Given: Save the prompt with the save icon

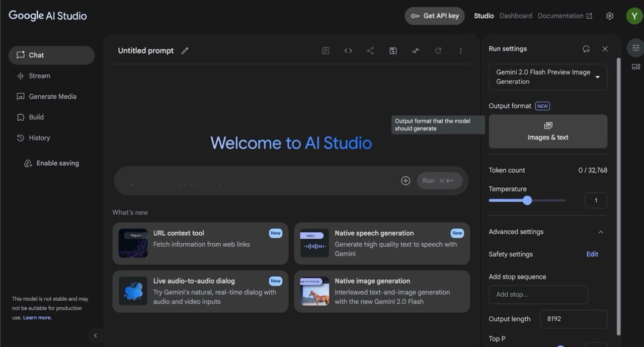Looking at the screenshot, I should coord(393,51).
